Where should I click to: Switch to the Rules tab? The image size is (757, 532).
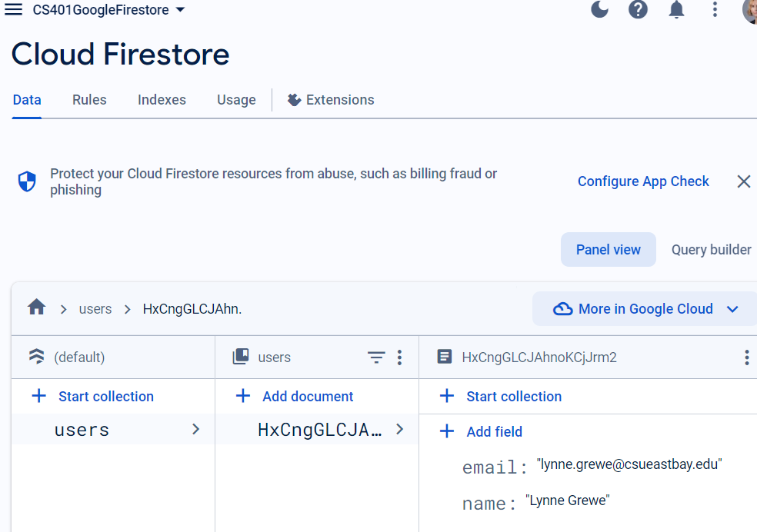89,100
